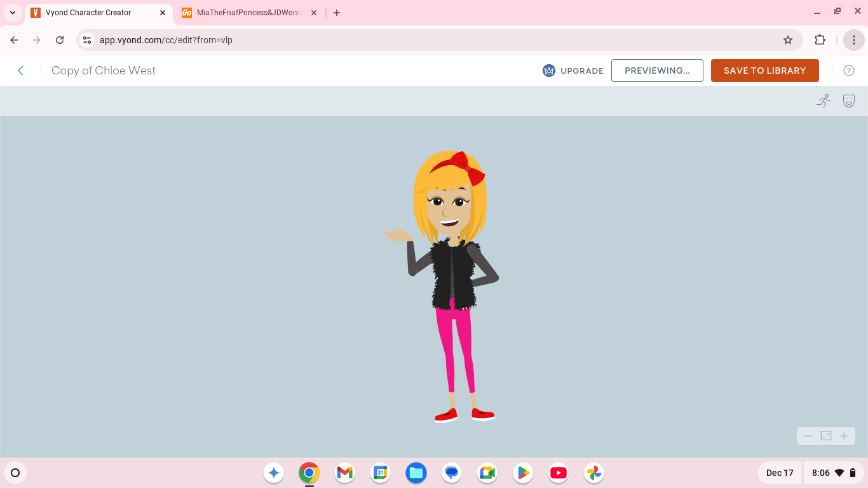Click the SAVE TO LIBRARY button

(765, 71)
